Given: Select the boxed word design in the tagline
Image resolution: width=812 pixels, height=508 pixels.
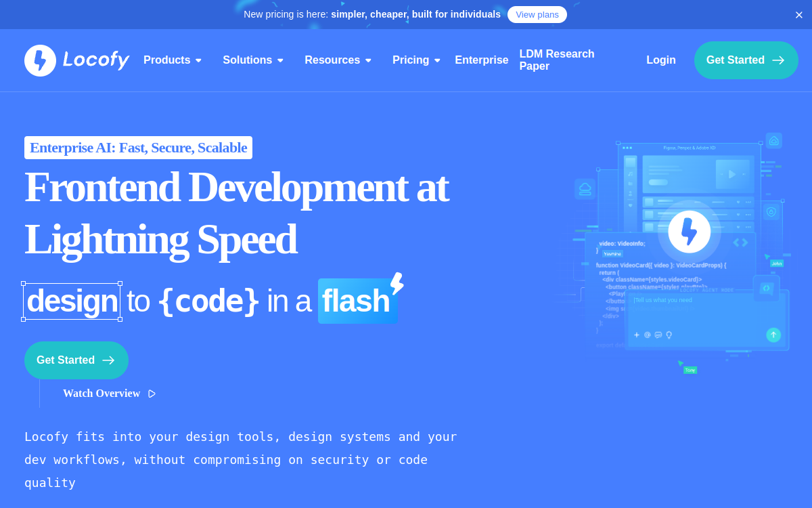Looking at the screenshot, I should tap(72, 301).
